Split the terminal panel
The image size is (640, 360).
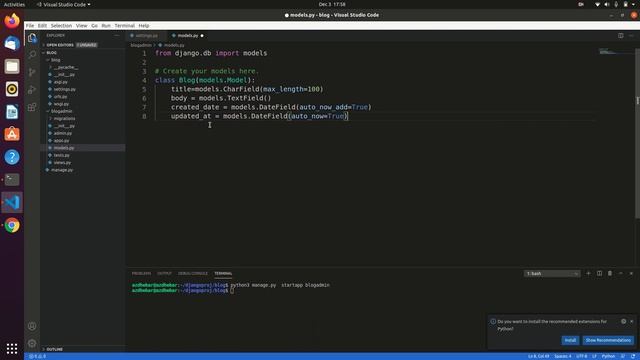click(599, 273)
